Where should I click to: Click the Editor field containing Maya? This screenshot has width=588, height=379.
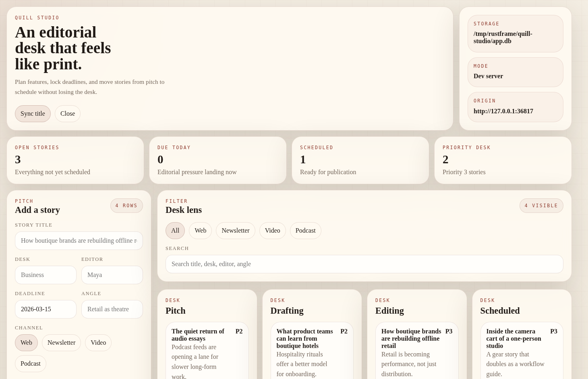(112, 275)
